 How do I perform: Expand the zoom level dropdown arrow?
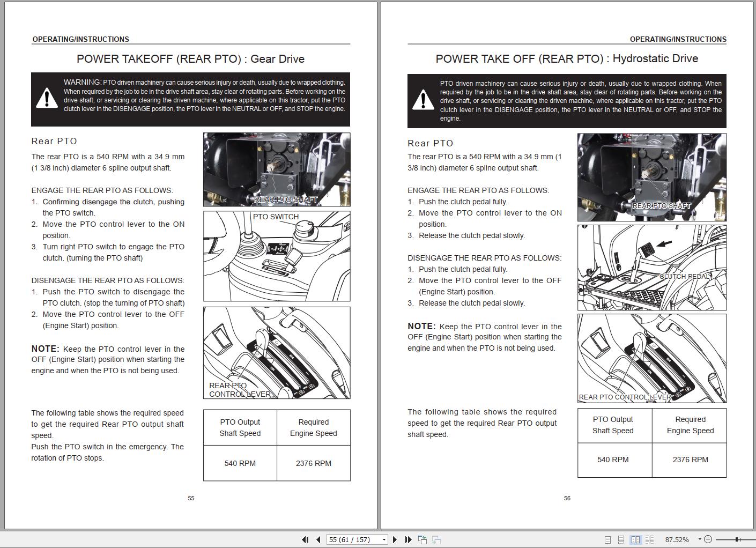pos(699,539)
